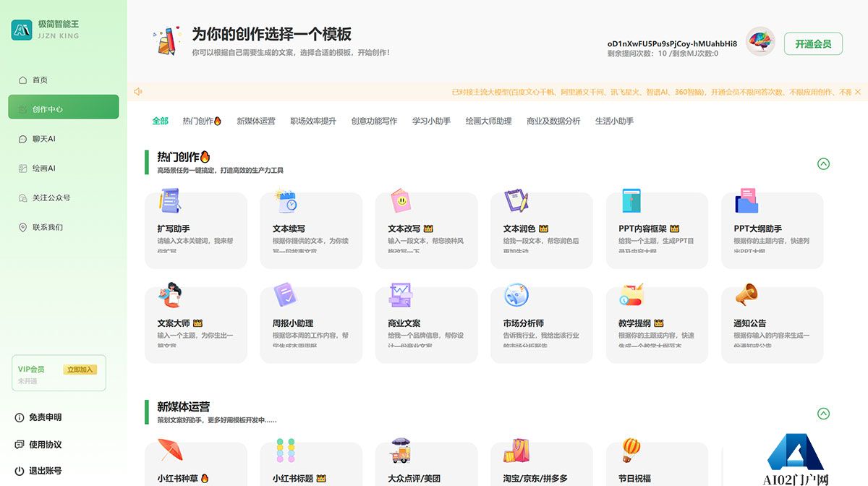The image size is (868, 486).
Task: Click the 退出账号 power icon
Action: click(x=20, y=471)
